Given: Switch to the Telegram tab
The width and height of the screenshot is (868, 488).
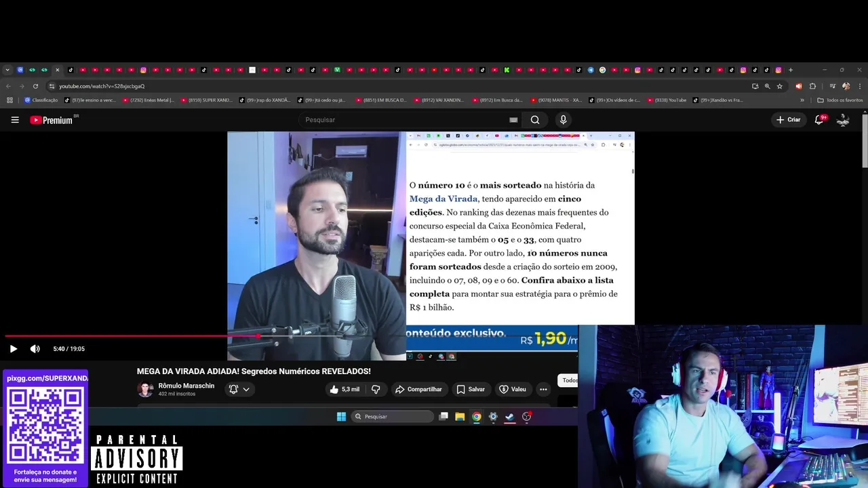Looking at the screenshot, I should (591, 70).
